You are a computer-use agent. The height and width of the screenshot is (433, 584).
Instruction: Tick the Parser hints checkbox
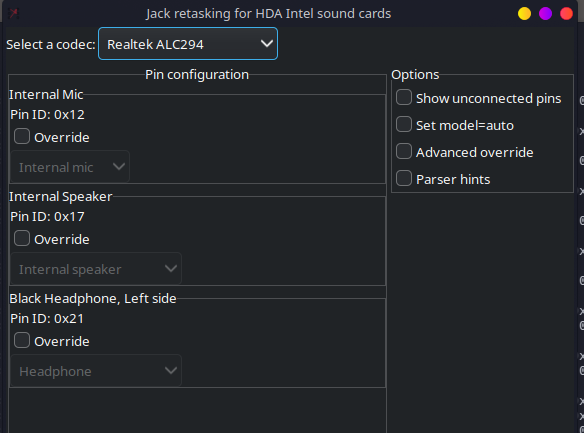coord(404,179)
